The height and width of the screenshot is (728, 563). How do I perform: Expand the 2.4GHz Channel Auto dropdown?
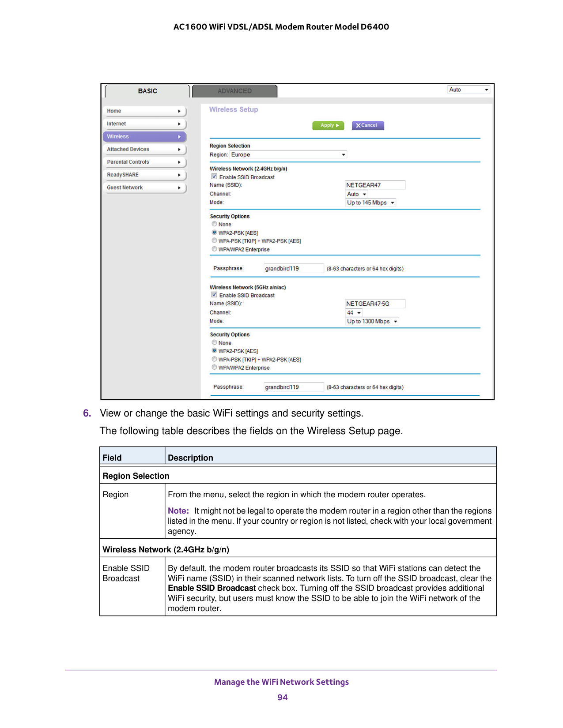[356, 195]
